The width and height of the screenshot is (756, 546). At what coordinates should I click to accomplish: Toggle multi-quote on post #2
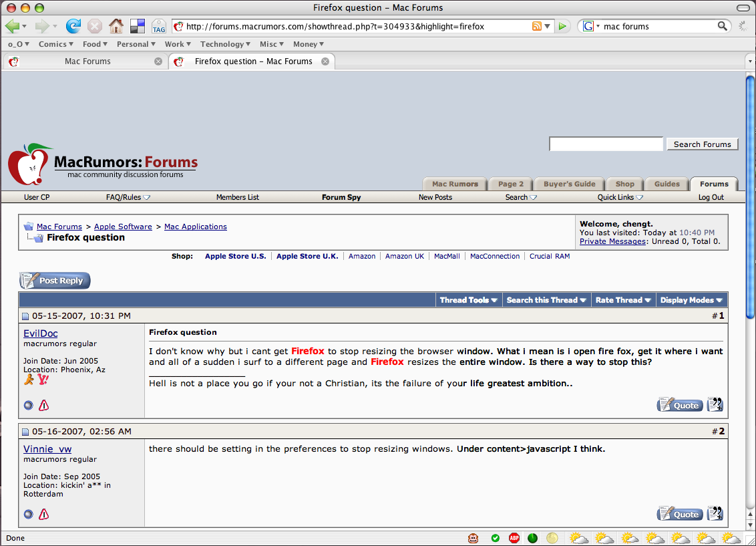point(715,514)
